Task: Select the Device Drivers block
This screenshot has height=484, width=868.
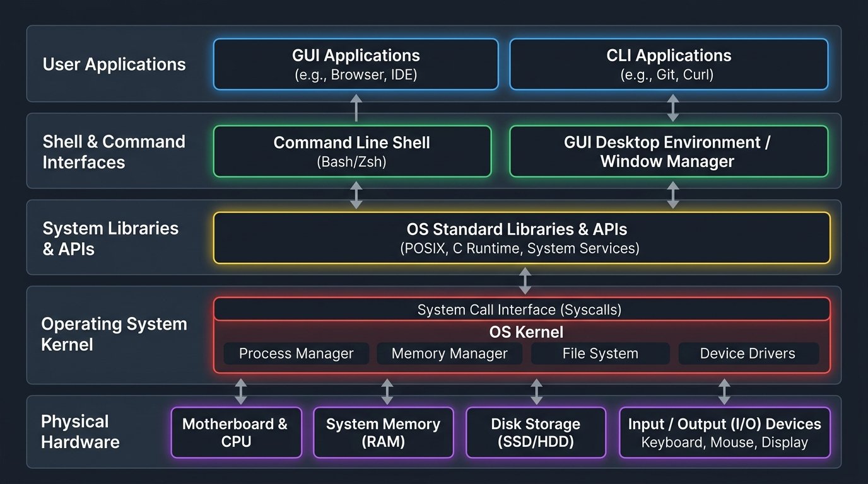Action: point(748,354)
